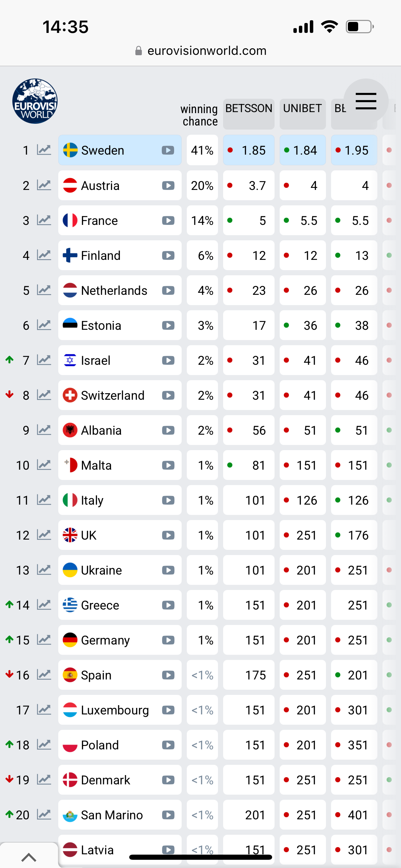
Task: Open Spain's odds history chart icon
Action: point(44,675)
